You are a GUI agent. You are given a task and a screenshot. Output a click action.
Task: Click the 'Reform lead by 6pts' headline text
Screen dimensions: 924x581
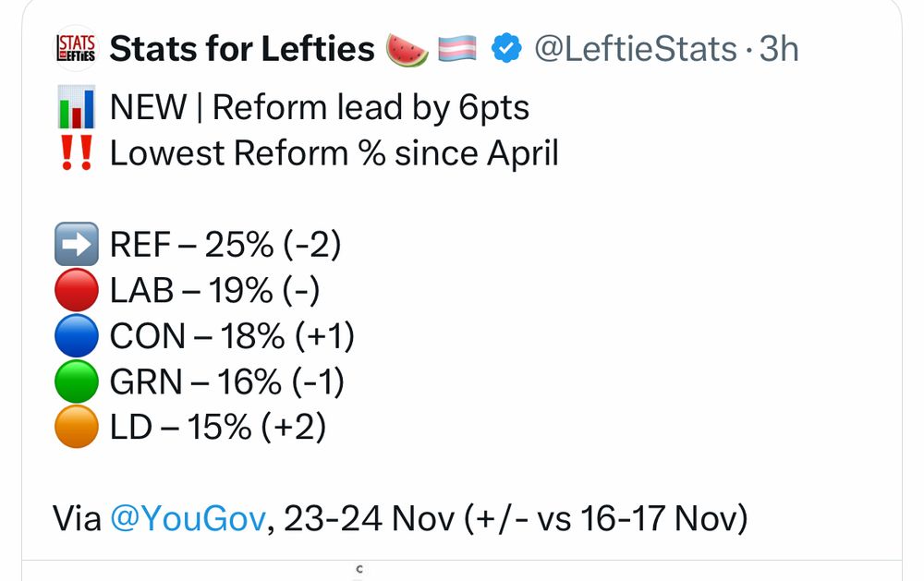371,108
